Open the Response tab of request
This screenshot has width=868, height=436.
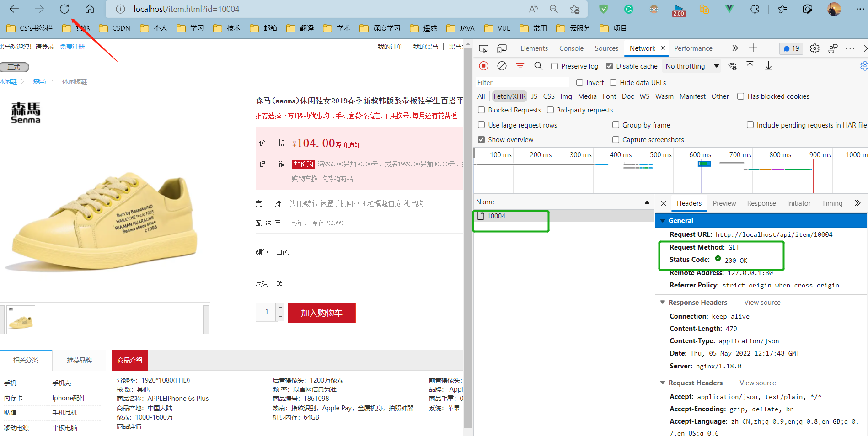761,203
